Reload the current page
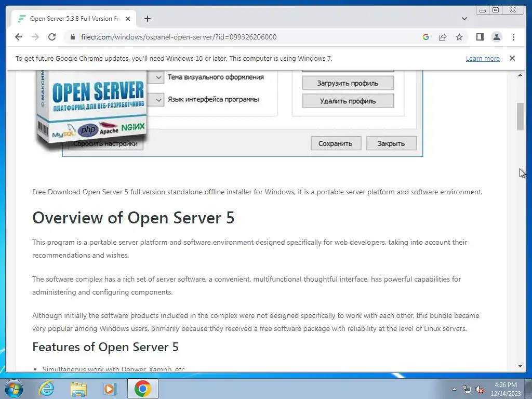Image resolution: width=532 pixels, height=399 pixels. point(52,37)
